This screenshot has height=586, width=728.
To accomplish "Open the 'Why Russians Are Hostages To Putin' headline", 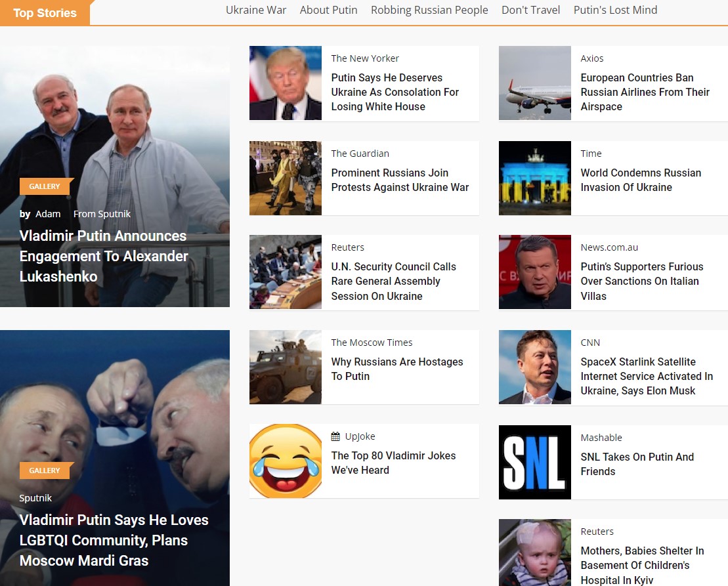I will (396, 369).
